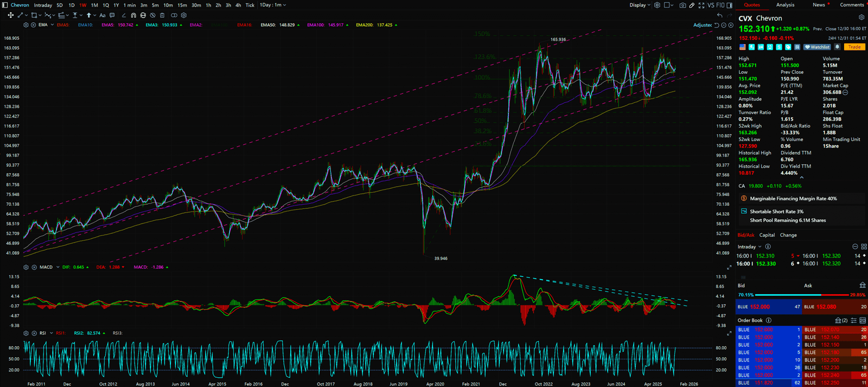Viewport: 868px width, 387px height.
Task: Toggle the right quotes side panel
Action: point(730,5)
